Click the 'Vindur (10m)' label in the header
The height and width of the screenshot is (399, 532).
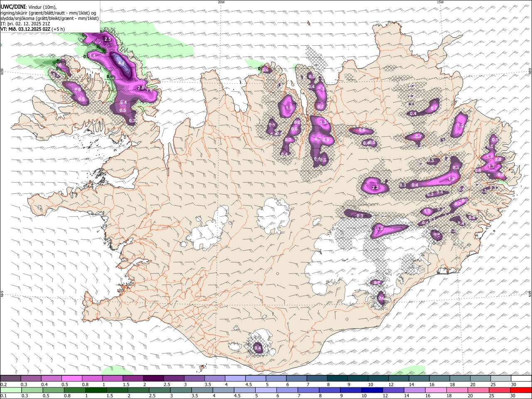(42, 7)
